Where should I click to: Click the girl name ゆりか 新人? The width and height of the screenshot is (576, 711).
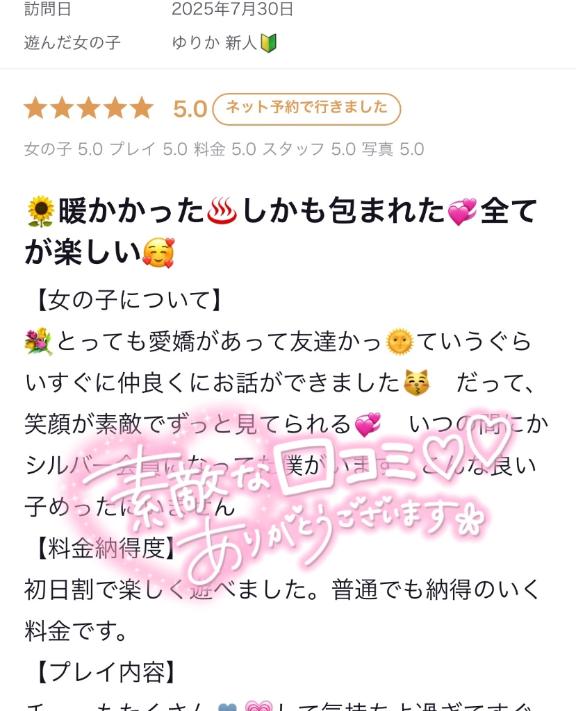click(214, 43)
